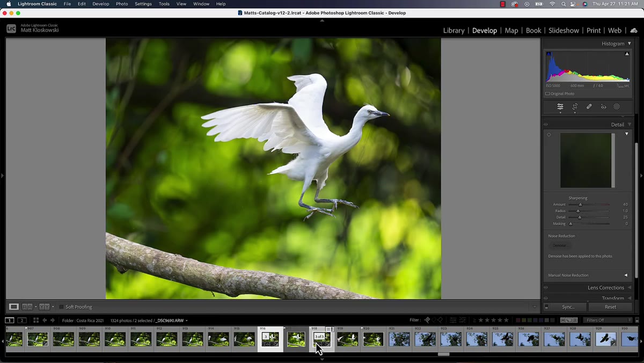Go forward to next photo source
The height and width of the screenshot is (363, 644).
coord(53,320)
